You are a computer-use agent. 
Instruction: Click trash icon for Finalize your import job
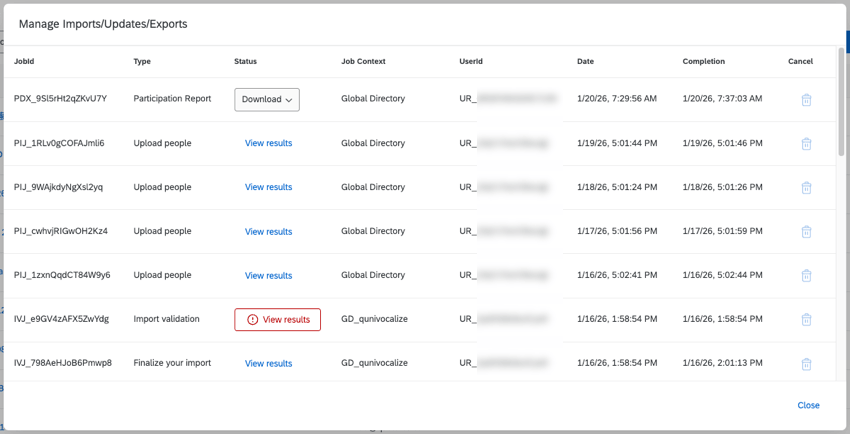click(x=806, y=364)
